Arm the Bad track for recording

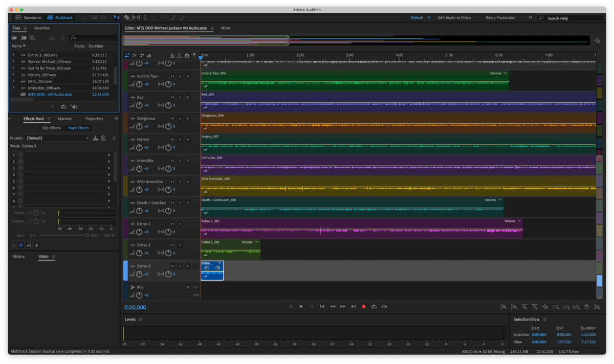[x=188, y=97]
